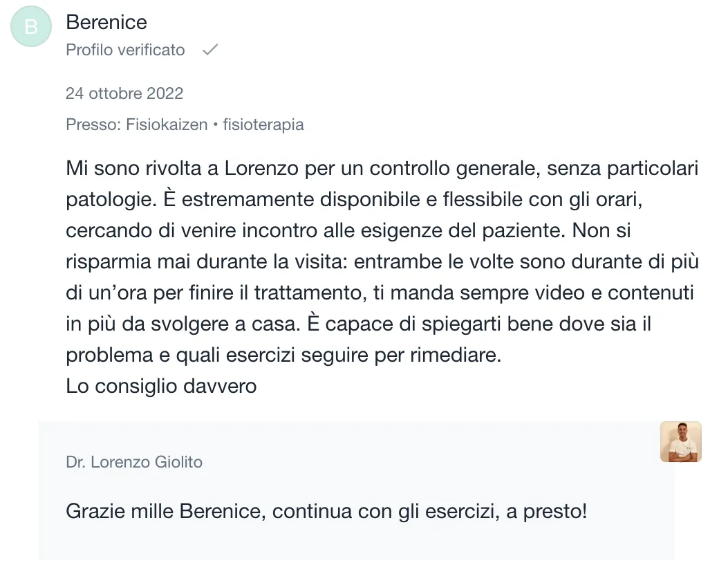Click the reviewer name Berenice

coord(106,22)
